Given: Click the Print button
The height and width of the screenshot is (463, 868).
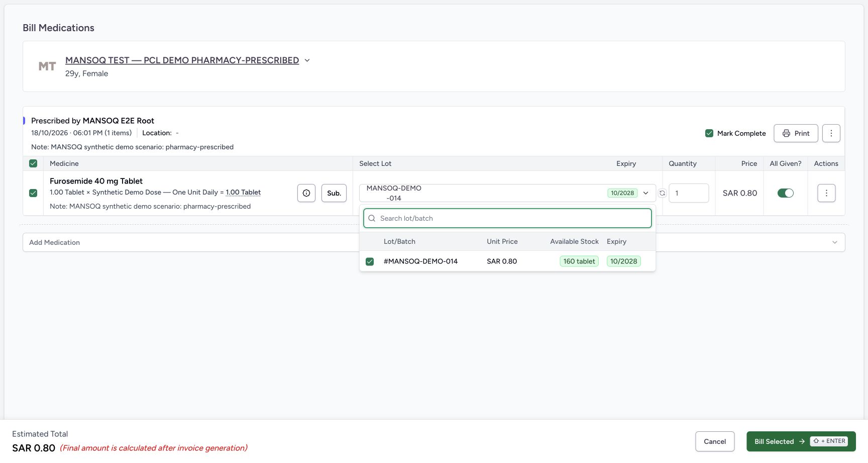Looking at the screenshot, I should (x=796, y=133).
